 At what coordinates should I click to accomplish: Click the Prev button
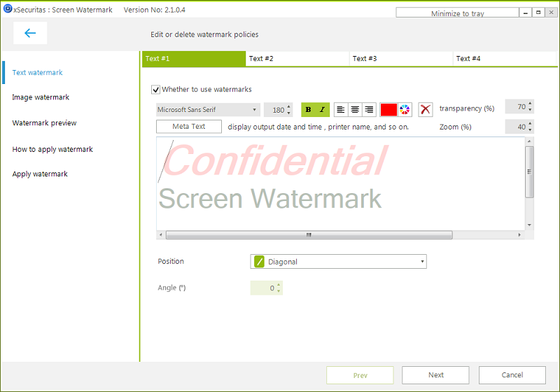[360, 375]
